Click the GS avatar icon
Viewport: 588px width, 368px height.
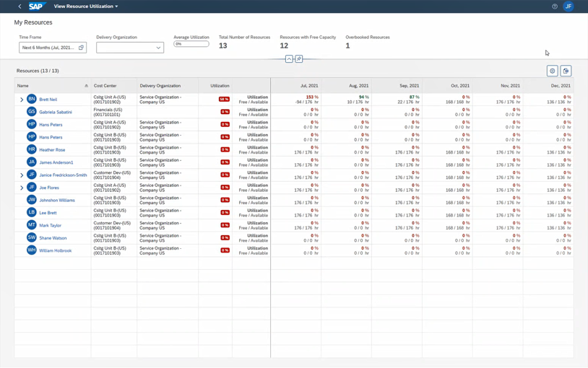click(x=32, y=112)
